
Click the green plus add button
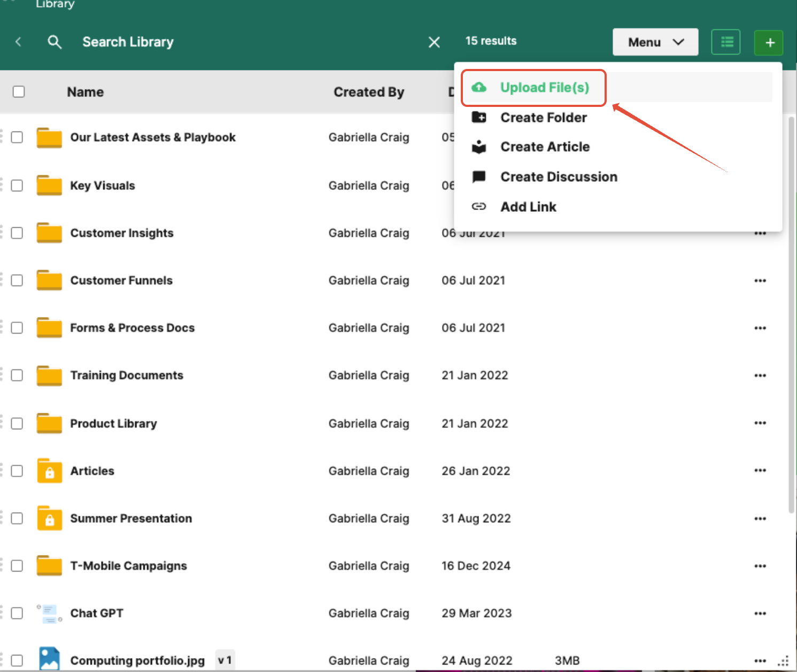pyautogui.click(x=769, y=42)
